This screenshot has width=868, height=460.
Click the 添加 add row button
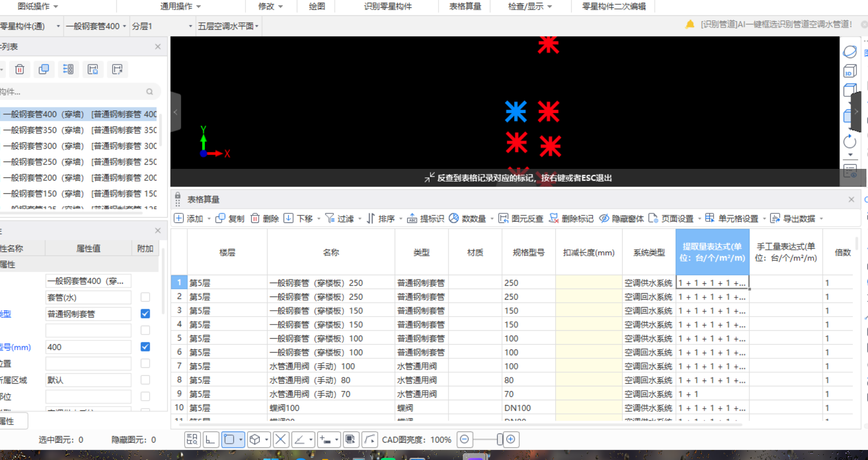pos(189,218)
